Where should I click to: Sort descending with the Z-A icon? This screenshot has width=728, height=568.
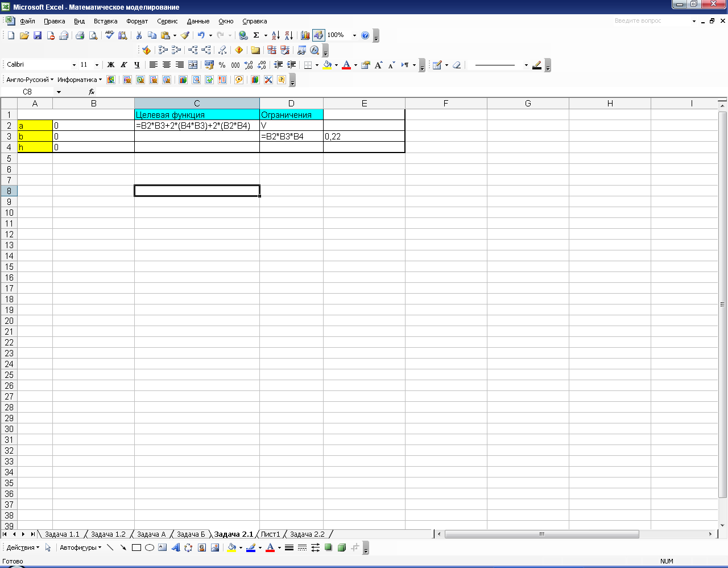click(x=289, y=35)
